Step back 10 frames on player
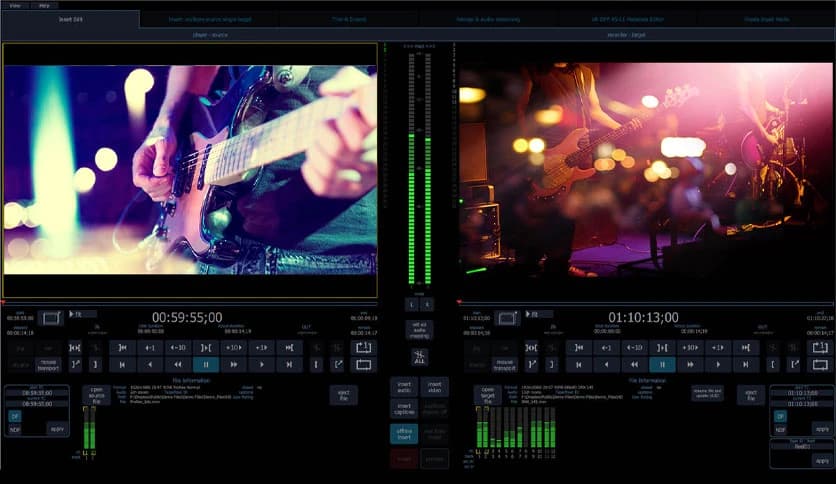 pyautogui.click(x=178, y=348)
